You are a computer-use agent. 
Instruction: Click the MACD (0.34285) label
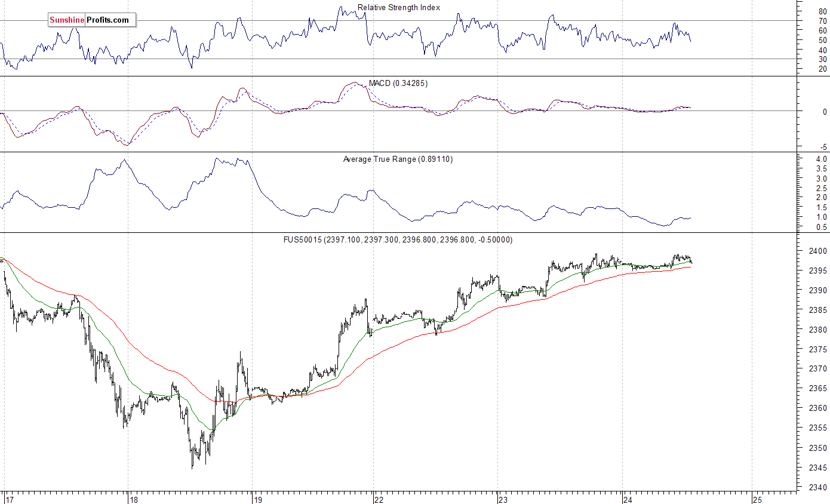pyautogui.click(x=398, y=83)
